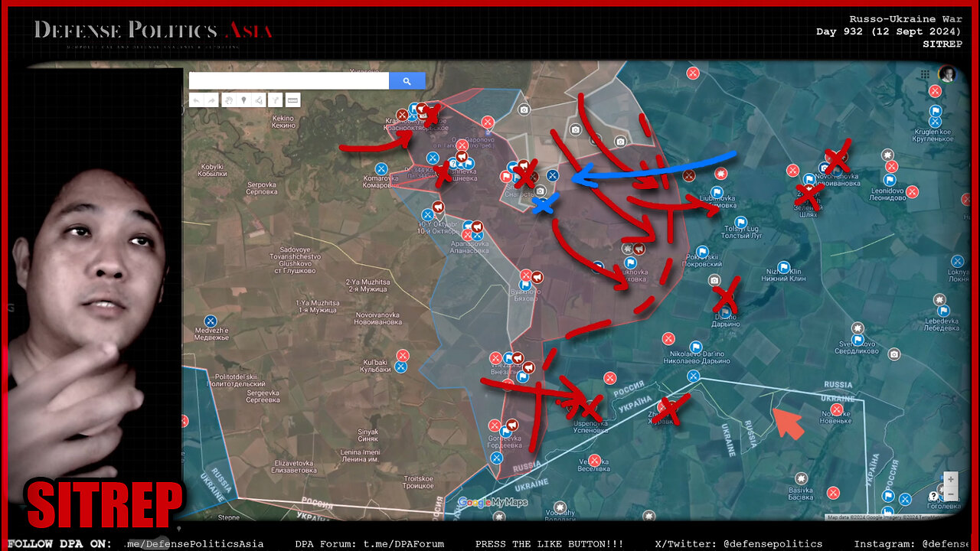
Task: Select the Add marker pin tool
Action: point(243,100)
